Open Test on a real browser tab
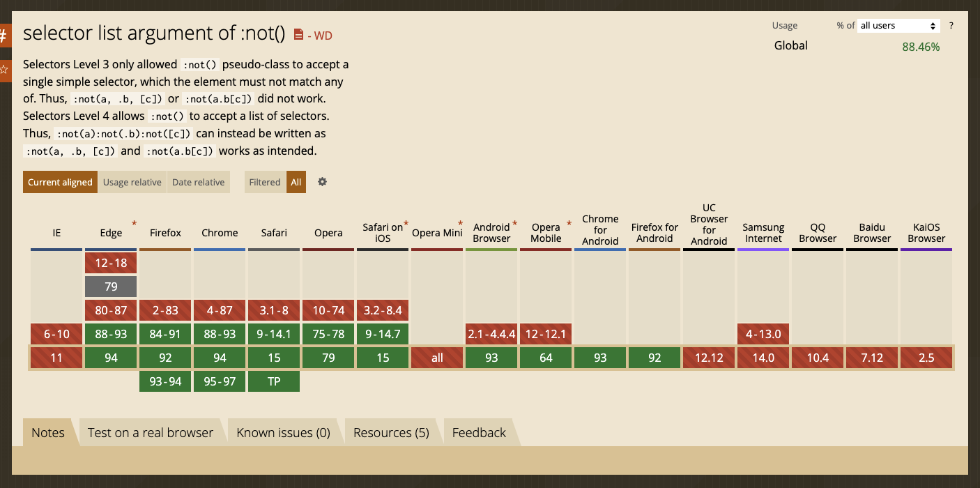 [151, 432]
